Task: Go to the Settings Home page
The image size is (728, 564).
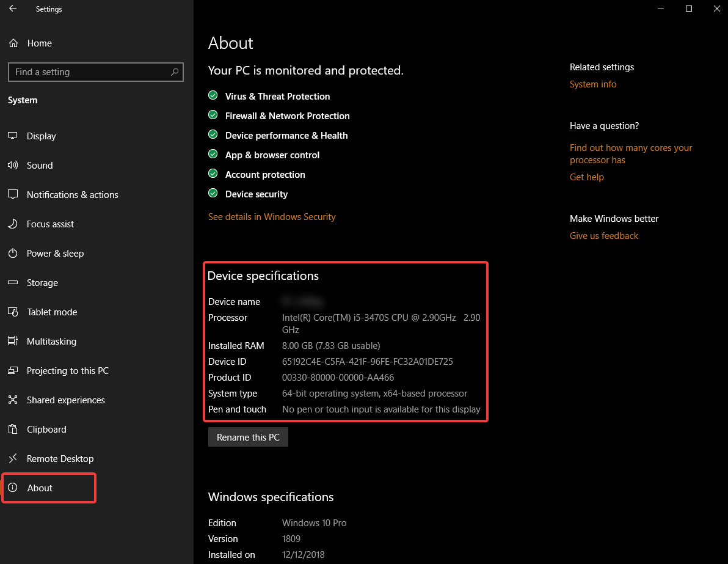Action: (x=39, y=43)
